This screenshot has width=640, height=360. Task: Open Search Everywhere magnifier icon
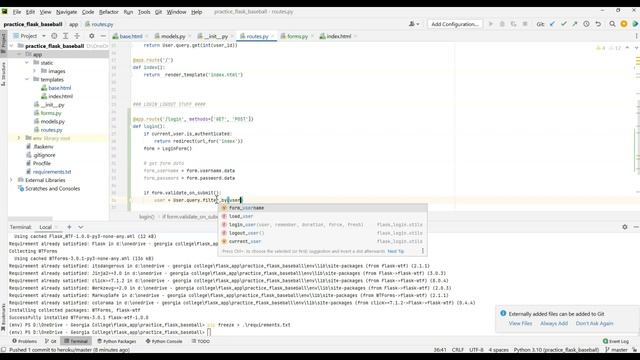[612, 24]
